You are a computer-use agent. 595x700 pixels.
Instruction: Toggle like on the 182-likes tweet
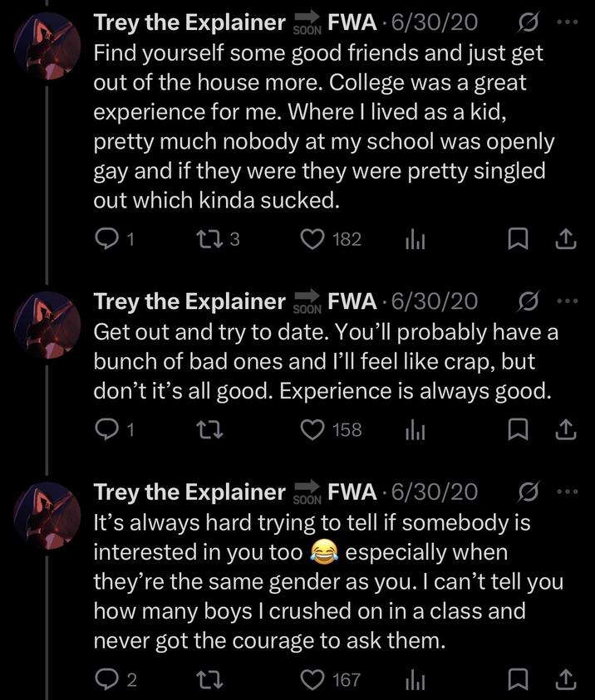(311, 239)
